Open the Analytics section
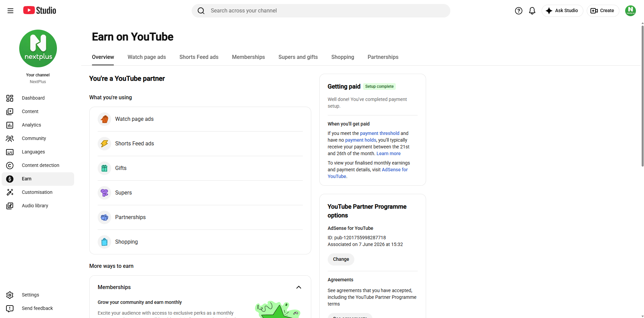This screenshot has width=644, height=318. [x=38, y=125]
